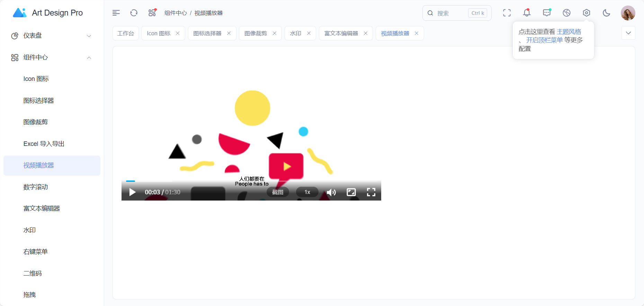Toggle picture-in-picture web fullscreen icon

point(351,192)
